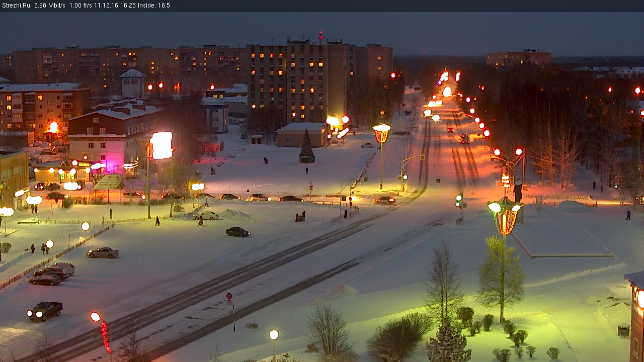Click the 16:25 time stamp
Image resolution: width=644 pixels, height=362 pixels.
click(x=128, y=6)
